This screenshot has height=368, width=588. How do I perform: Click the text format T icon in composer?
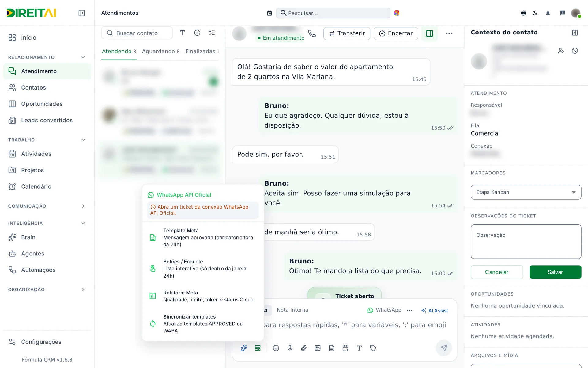click(359, 348)
